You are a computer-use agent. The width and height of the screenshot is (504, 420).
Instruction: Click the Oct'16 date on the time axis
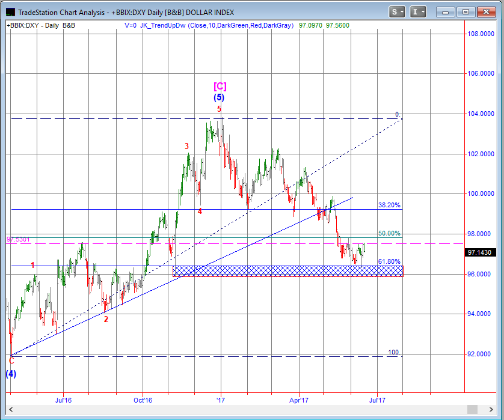pos(143,398)
